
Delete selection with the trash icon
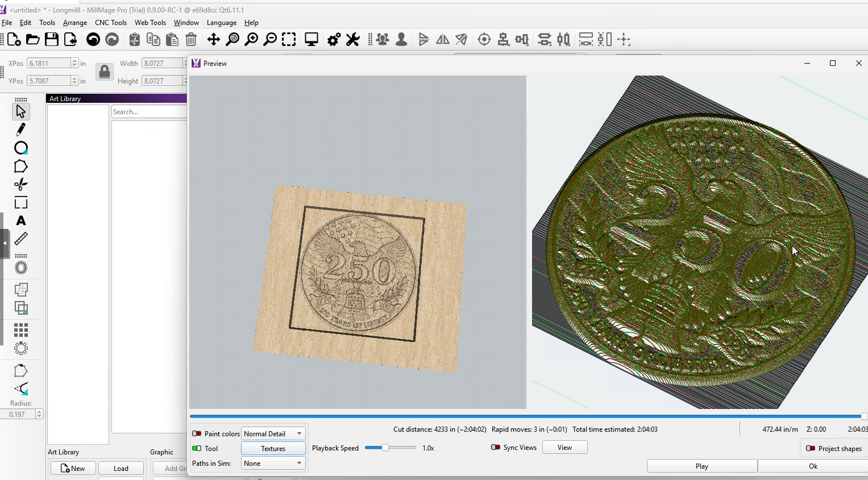point(191,39)
